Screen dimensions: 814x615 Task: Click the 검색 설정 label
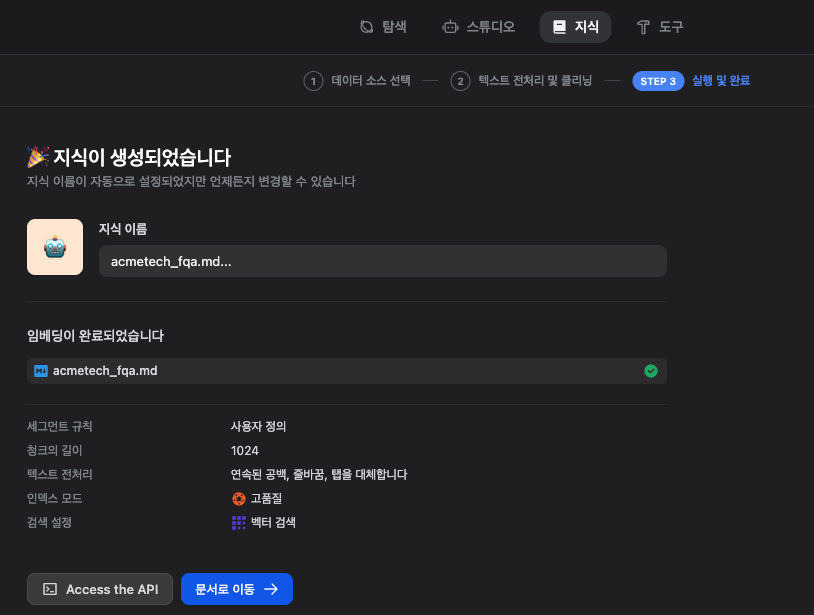[49, 523]
